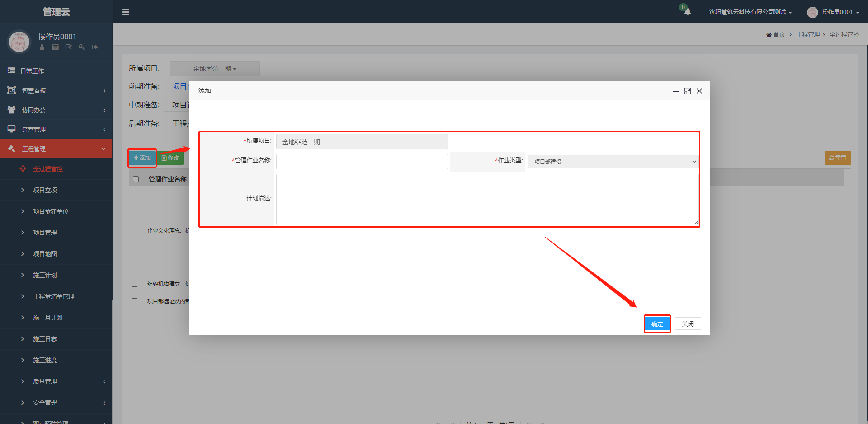Click the 管理作业名称 input field
Screen dimensions: 868x424
point(362,162)
